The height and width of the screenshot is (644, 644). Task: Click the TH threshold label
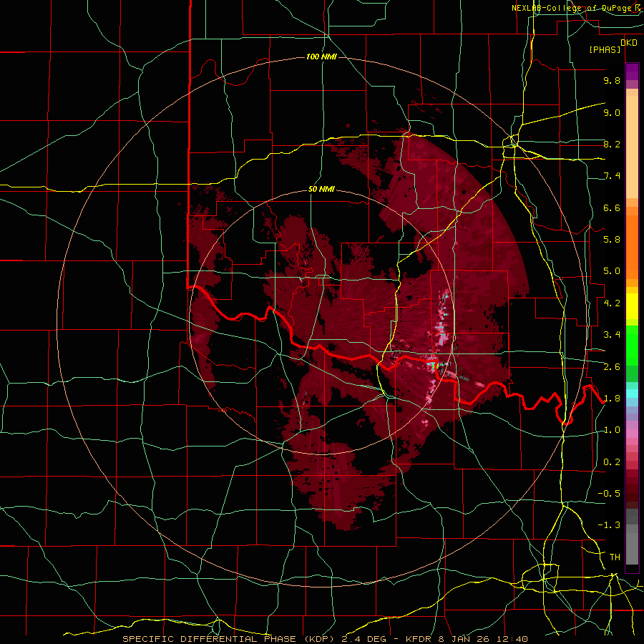pos(615,557)
